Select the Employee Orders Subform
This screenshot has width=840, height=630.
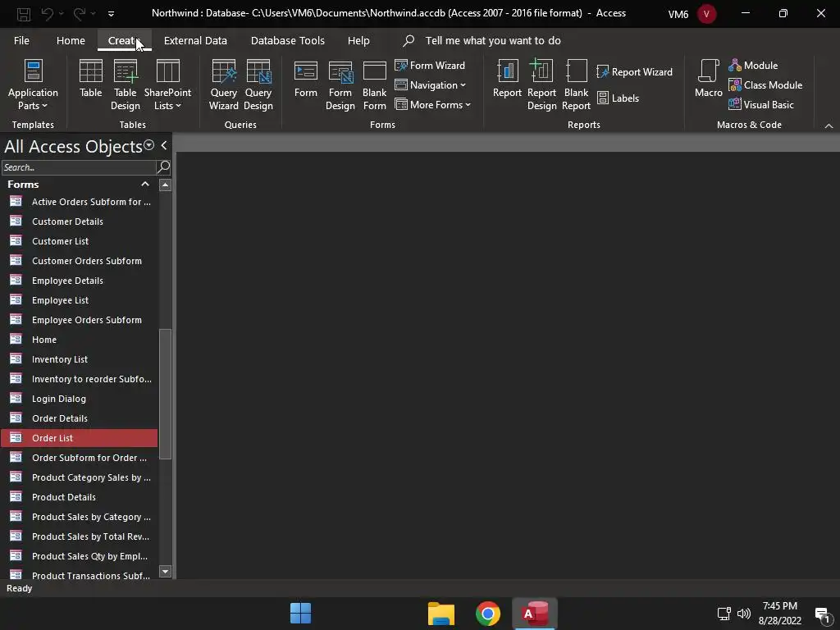(80, 320)
